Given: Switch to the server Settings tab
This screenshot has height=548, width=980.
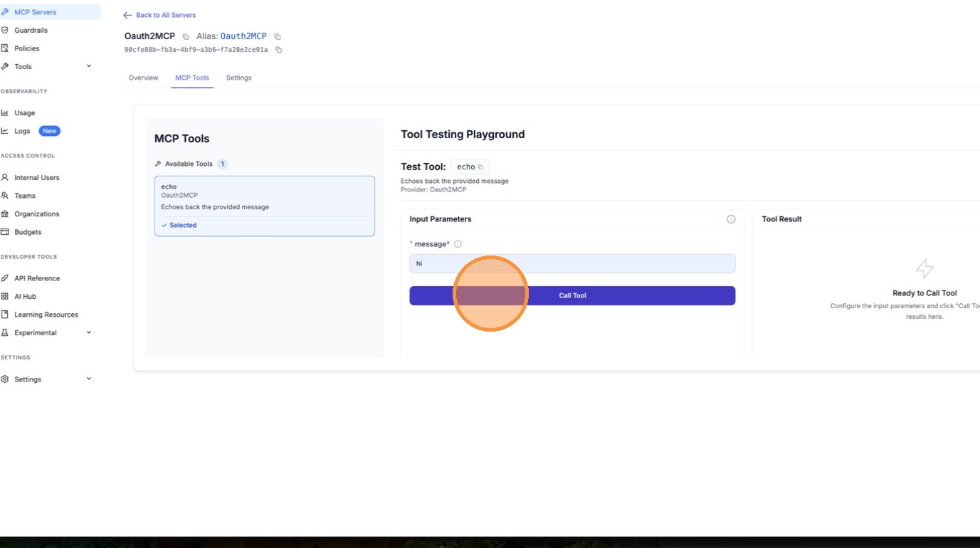Looking at the screenshot, I should coord(239,78).
